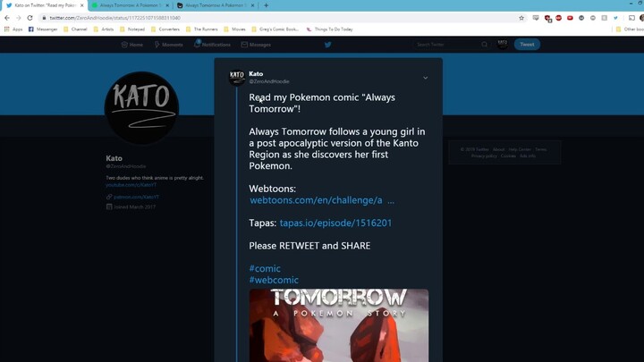Open the Other bookmarks folder
The height and width of the screenshot is (362, 644).
(630, 29)
